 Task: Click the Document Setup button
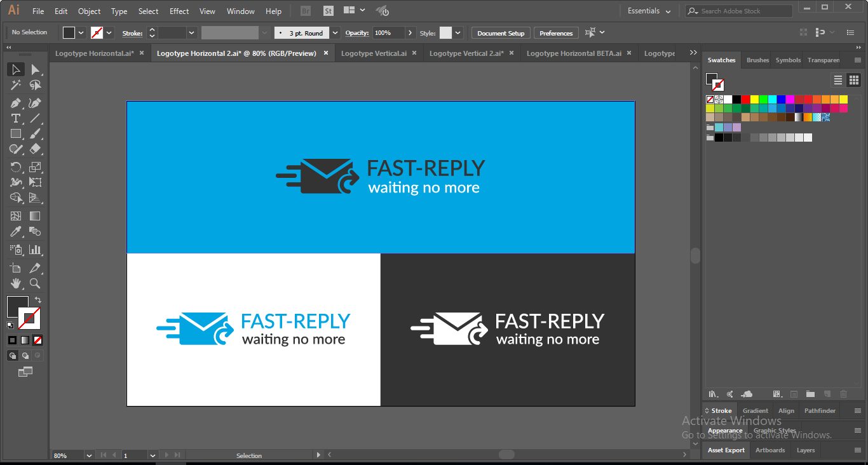point(501,33)
